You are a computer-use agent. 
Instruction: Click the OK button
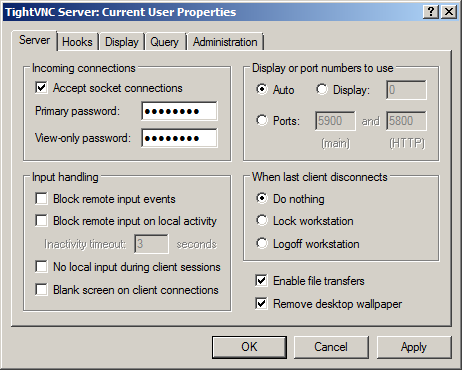point(249,347)
